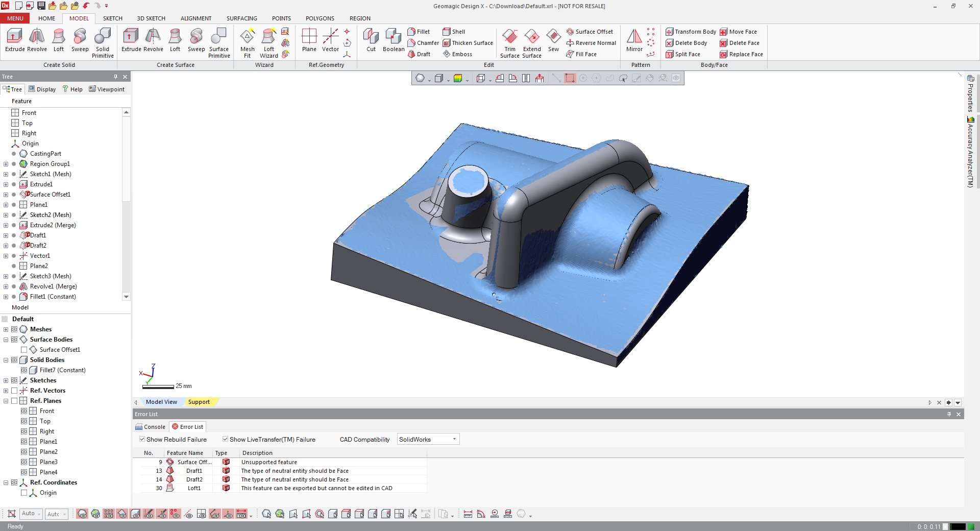Select Fillet1 (Constant) in feature tree
This screenshot has height=531, width=980.
53,297
